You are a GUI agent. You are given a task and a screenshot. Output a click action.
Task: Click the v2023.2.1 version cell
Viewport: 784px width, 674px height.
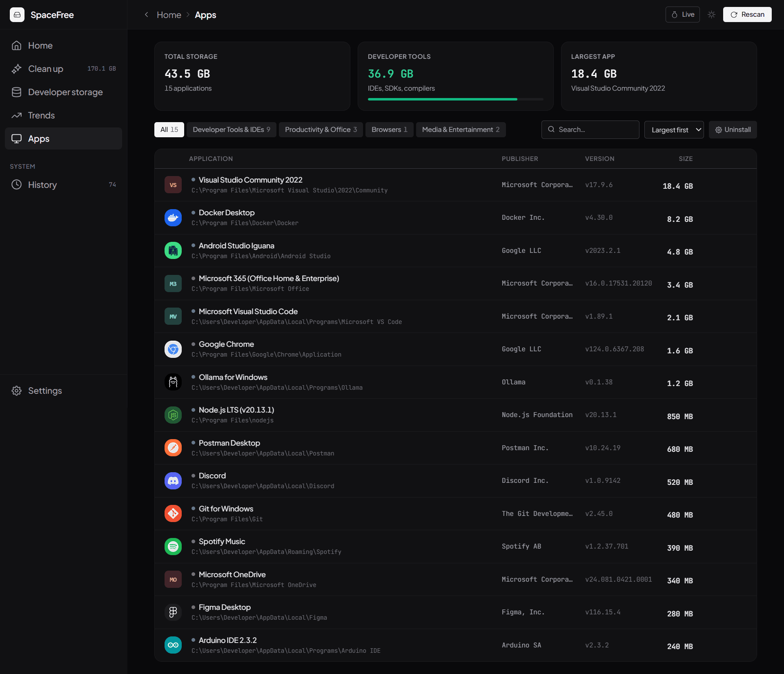coord(603,250)
